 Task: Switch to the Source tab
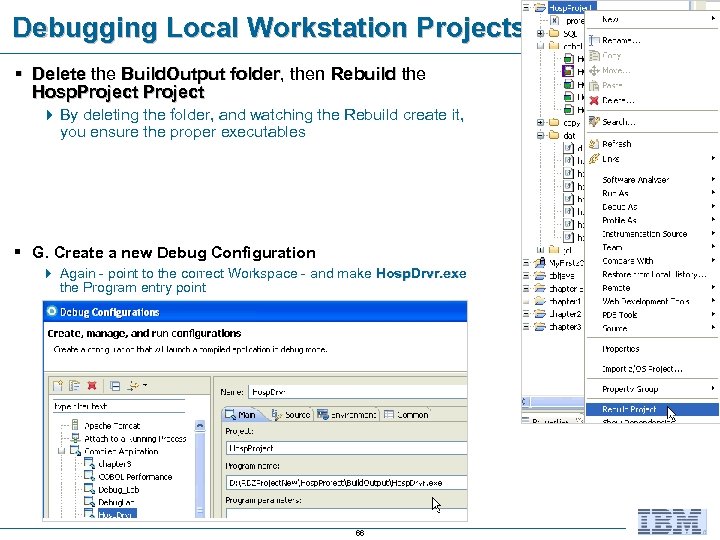point(291,415)
